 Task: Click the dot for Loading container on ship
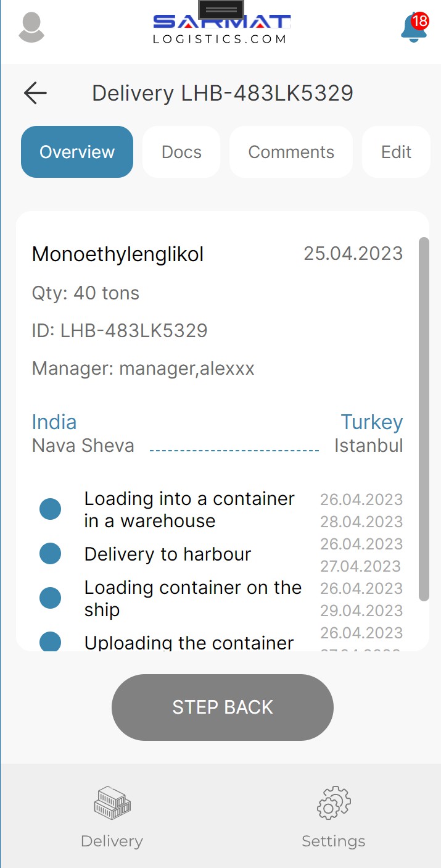click(50, 598)
